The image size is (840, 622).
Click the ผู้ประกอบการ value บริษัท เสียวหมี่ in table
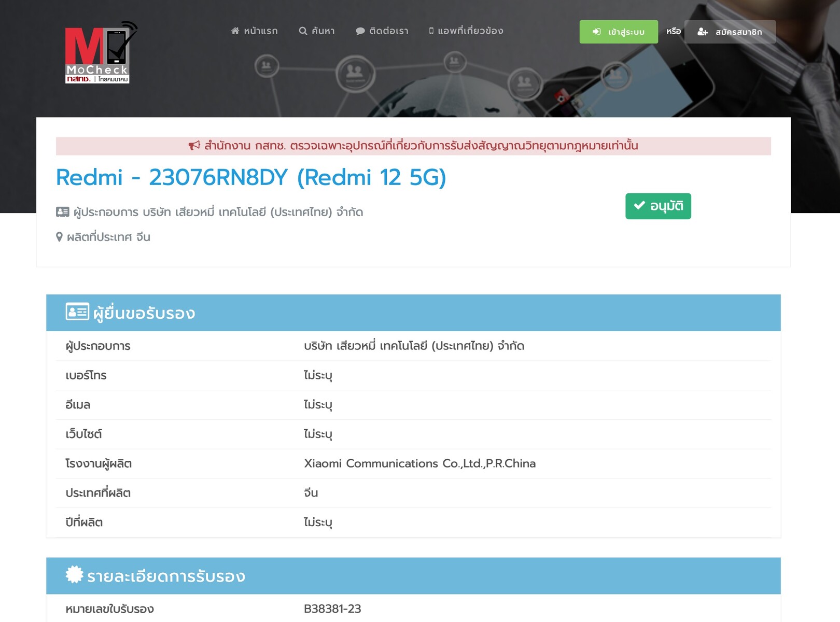(x=414, y=346)
